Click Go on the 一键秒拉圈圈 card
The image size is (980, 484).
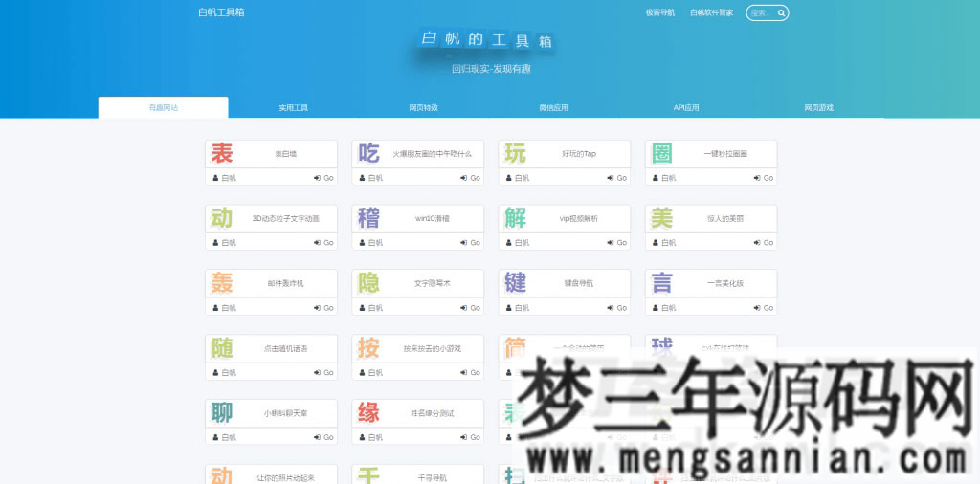[764, 178]
